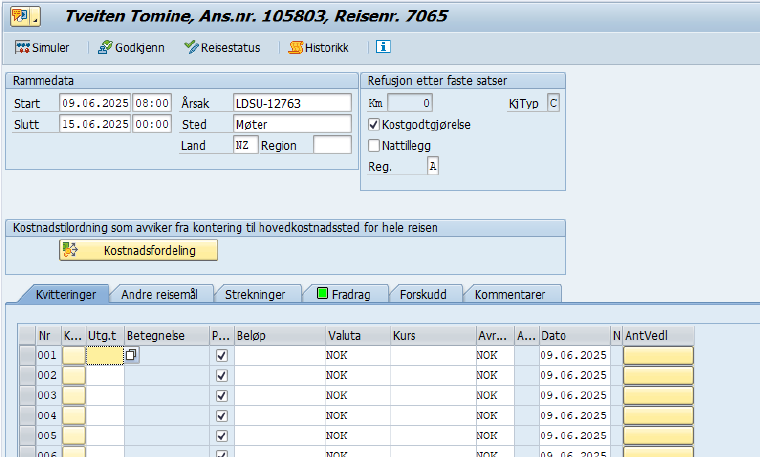Open the Fradrag tab
This screenshot has width=760, height=457.
344,294
